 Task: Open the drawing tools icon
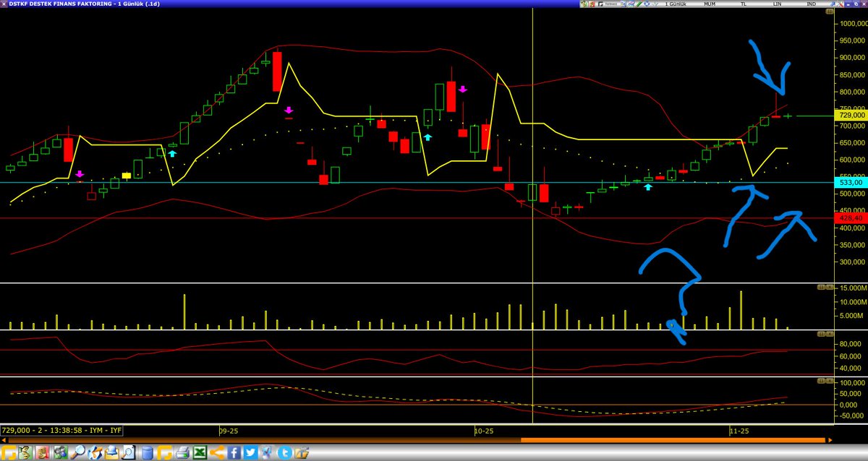96,454
